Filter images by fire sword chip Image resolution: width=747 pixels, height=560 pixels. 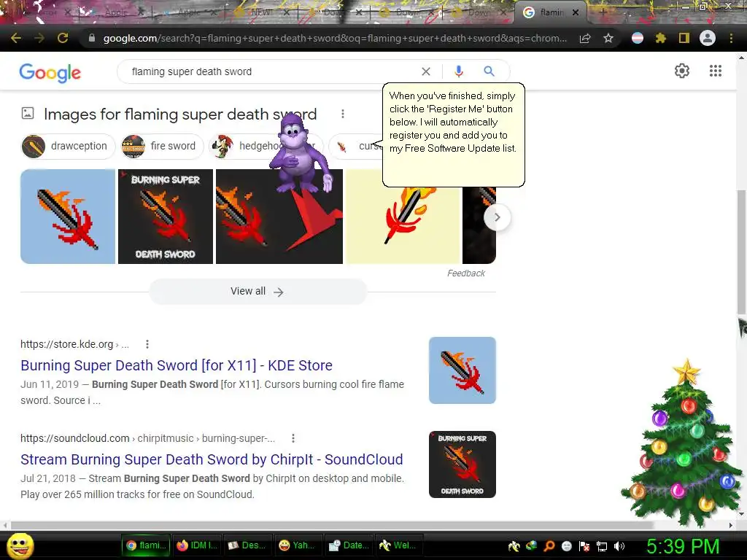(162, 146)
